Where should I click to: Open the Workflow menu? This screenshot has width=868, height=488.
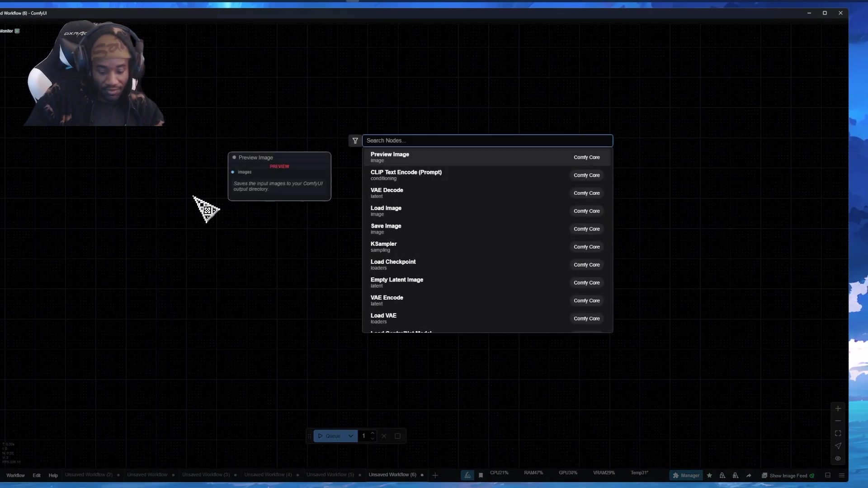[x=15, y=475]
